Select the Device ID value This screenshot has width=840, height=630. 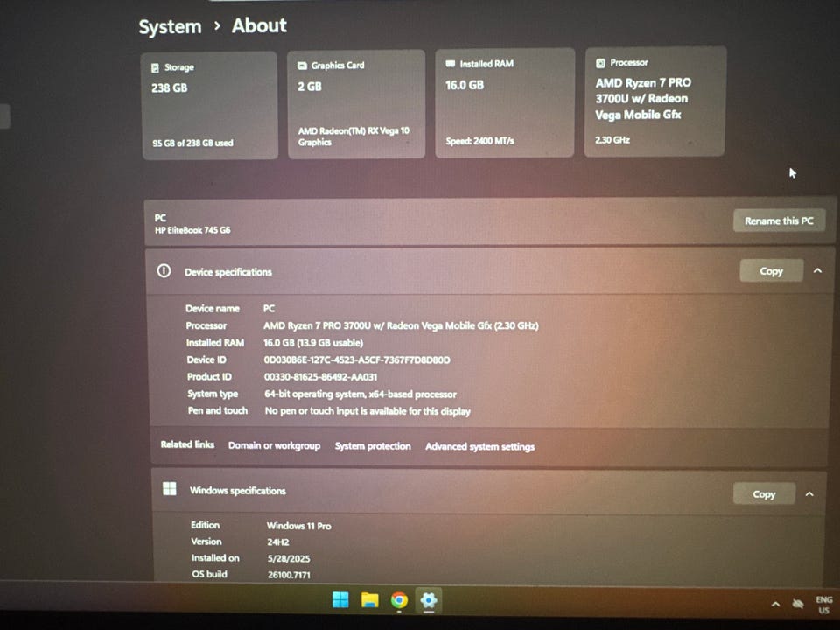357,360
